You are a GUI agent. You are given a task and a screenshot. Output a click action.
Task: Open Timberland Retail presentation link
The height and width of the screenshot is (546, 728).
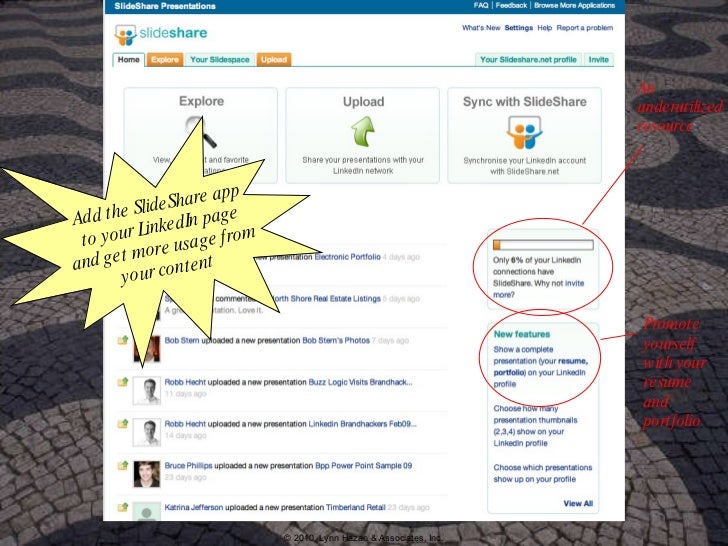355,507
